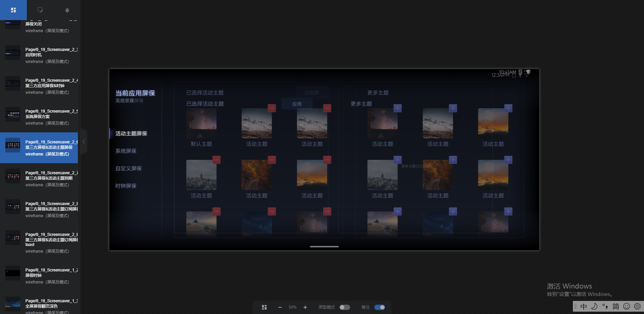Add the autumn road theme with blue plus
This screenshot has height=314, width=644.
453,160
